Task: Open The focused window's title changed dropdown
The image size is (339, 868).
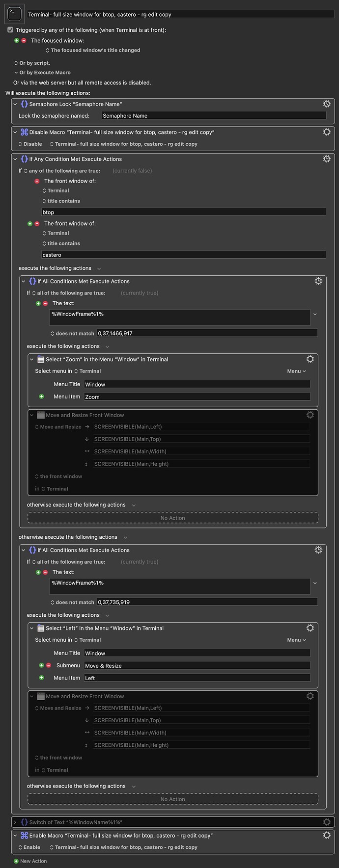Action: click(93, 50)
